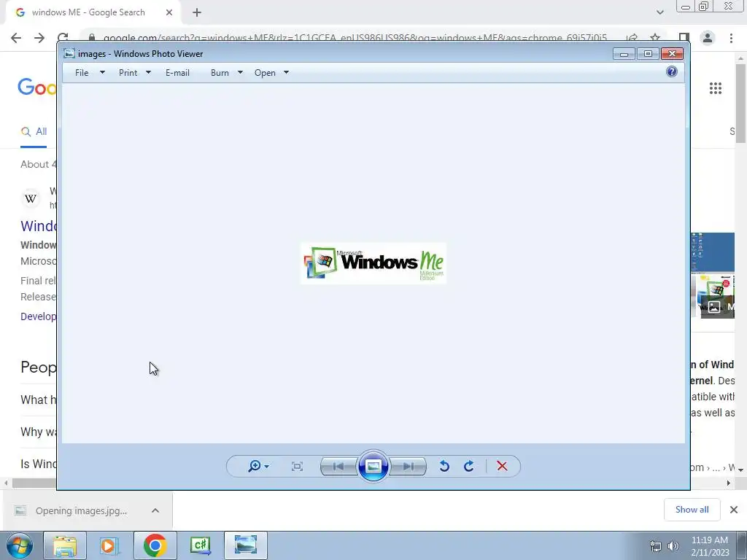Screen dimensions: 747x560
Task: Open Chrome profile avatar
Action: [x=708, y=38]
